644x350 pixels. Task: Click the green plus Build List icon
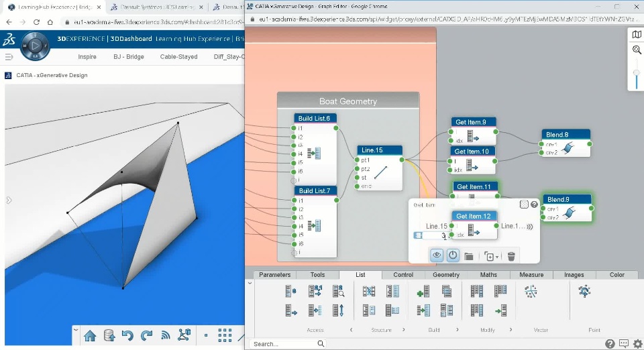[x=423, y=291]
